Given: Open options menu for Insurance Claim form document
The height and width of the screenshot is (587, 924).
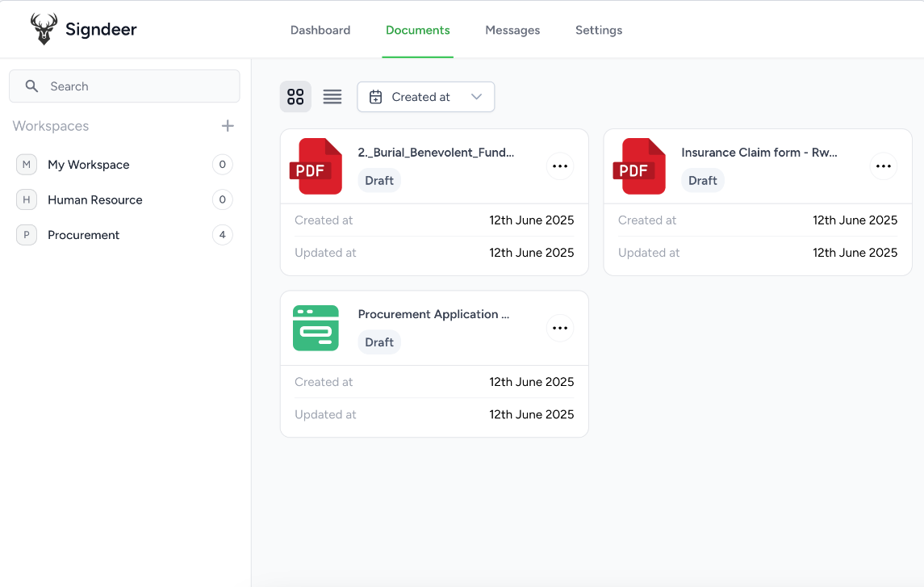Looking at the screenshot, I should (884, 166).
